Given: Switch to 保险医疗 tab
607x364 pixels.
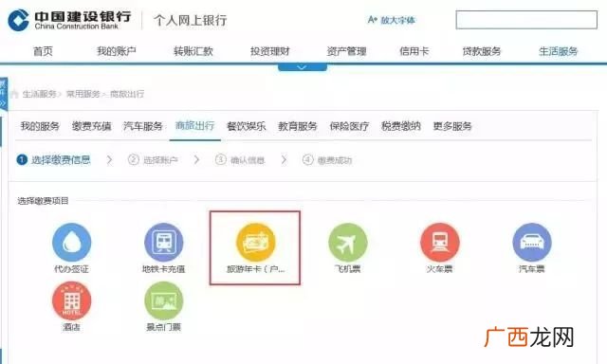Looking at the screenshot, I should click(x=349, y=126).
